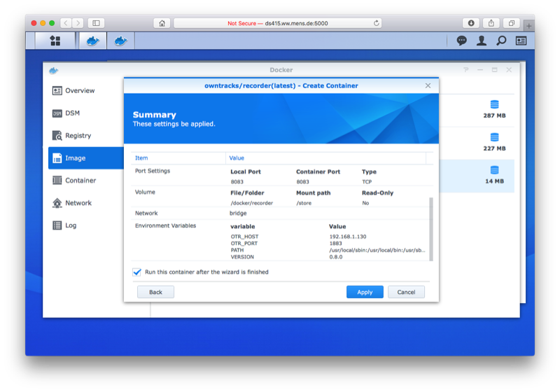560x392 pixels.
Task: Open Safari share menu
Action: 491,23
